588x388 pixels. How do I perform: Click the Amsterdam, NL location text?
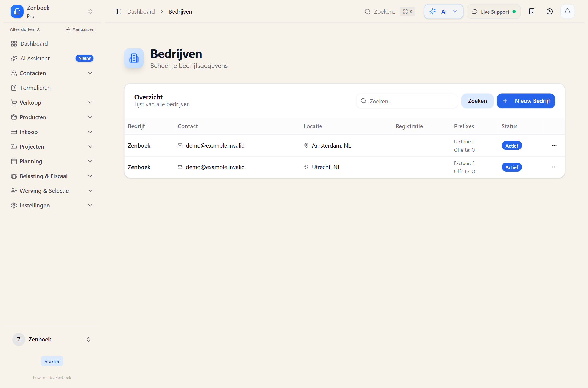(331, 145)
